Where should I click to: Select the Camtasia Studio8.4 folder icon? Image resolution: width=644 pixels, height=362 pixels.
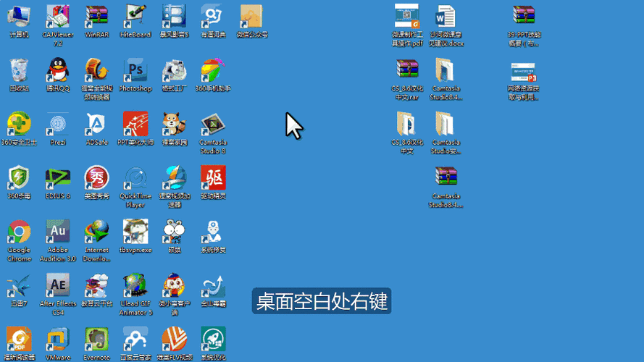pos(446,70)
